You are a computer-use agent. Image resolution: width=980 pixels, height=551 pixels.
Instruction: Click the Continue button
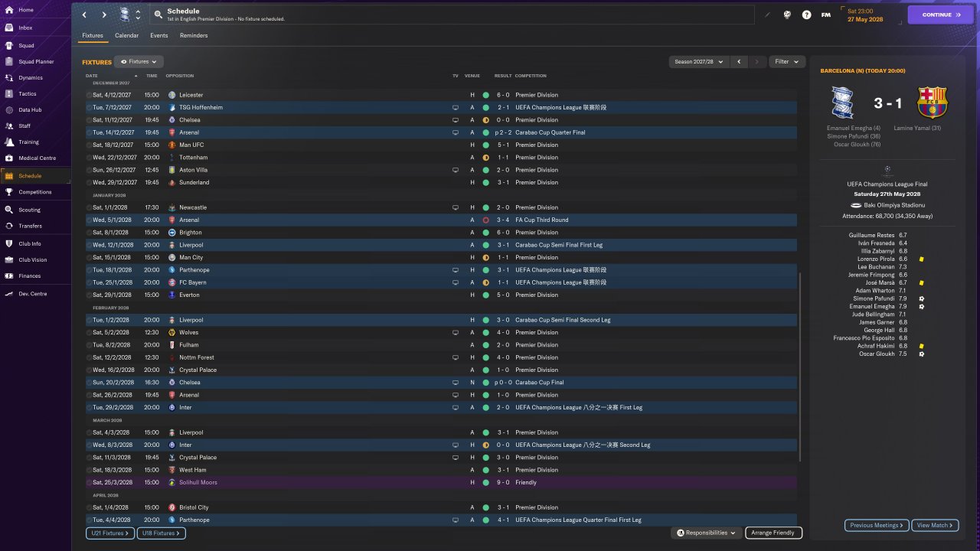click(x=941, y=15)
